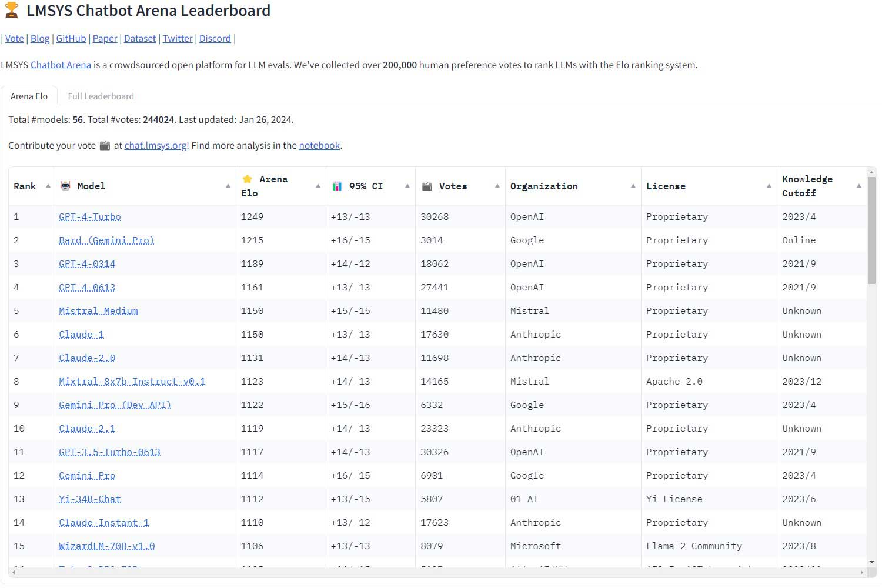Open WizardLM-70B-v1.0 model link
Screen dimensions: 882x588
tap(106, 546)
